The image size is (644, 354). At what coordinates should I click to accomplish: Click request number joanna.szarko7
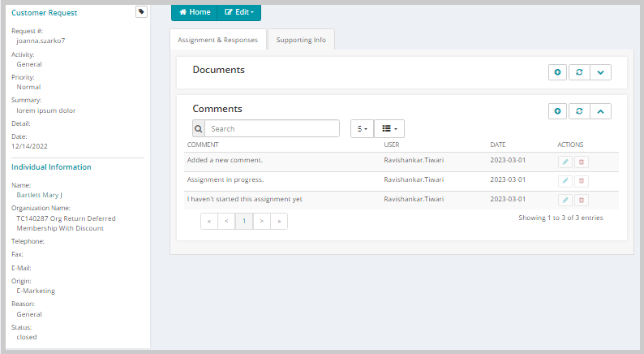[41, 41]
